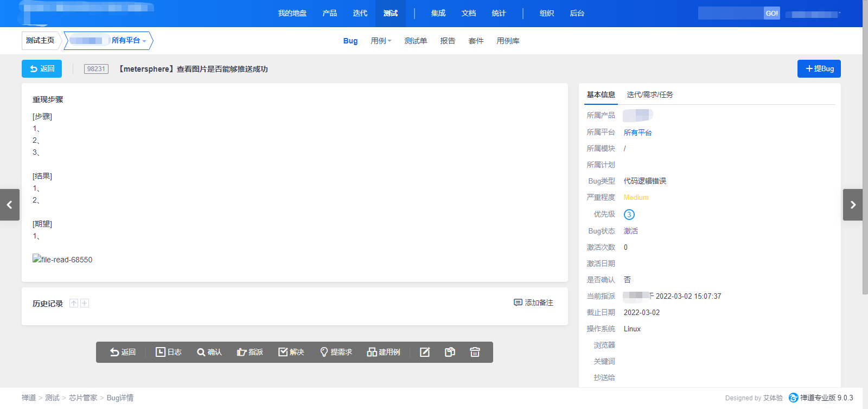Open 产品 in top navigation

330,13
